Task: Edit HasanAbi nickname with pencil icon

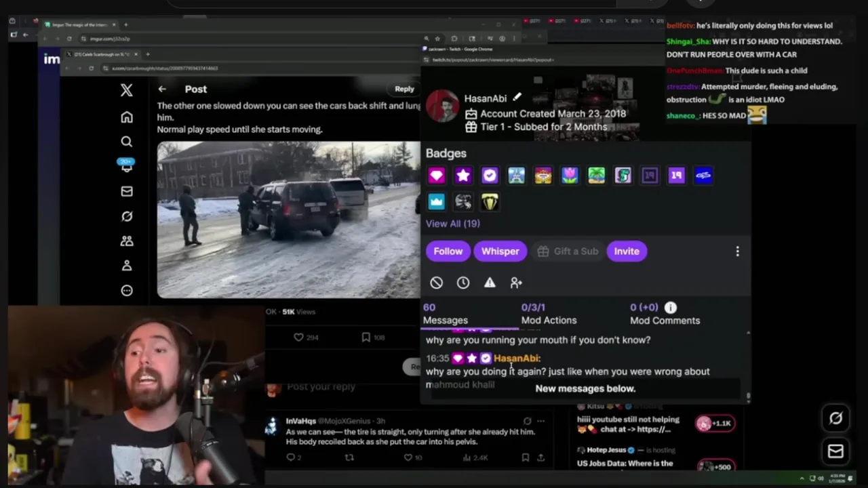Action: (517, 98)
